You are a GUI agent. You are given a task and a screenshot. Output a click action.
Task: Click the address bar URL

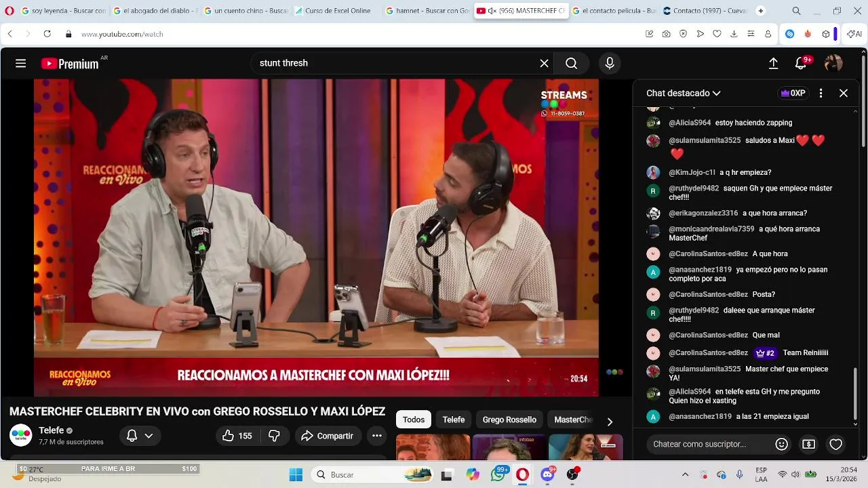click(x=122, y=34)
